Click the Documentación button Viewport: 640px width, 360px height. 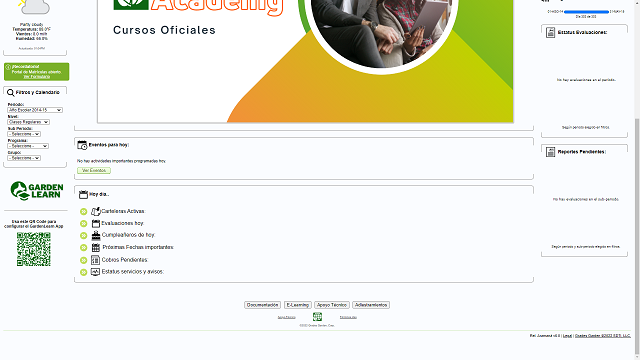click(x=262, y=305)
